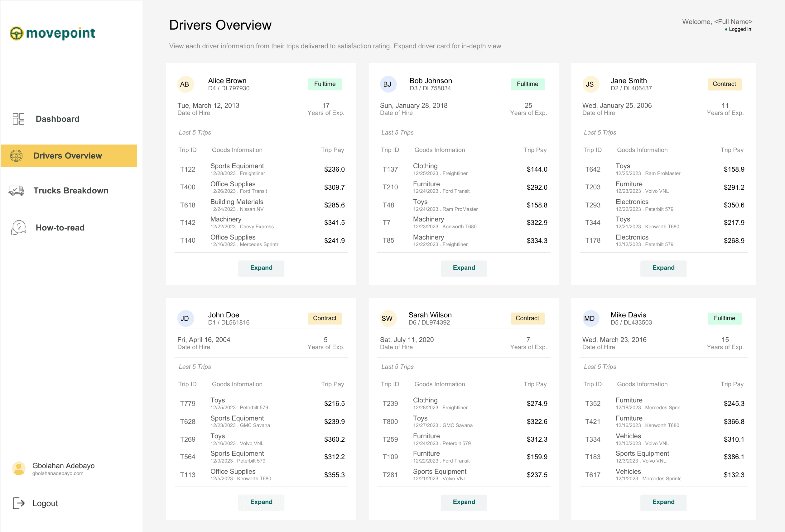Click the Logout arrow icon
The width and height of the screenshot is (785, 532).
(18, 503)
